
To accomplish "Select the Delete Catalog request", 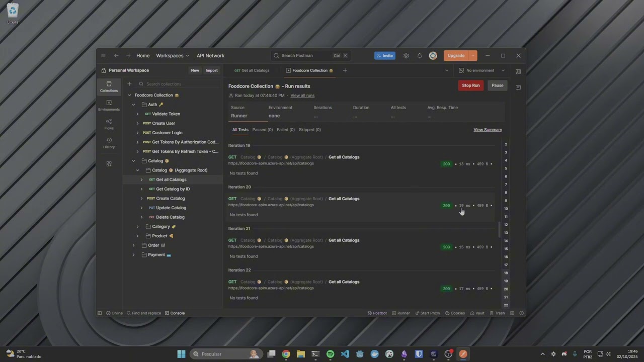I will 170,217.
